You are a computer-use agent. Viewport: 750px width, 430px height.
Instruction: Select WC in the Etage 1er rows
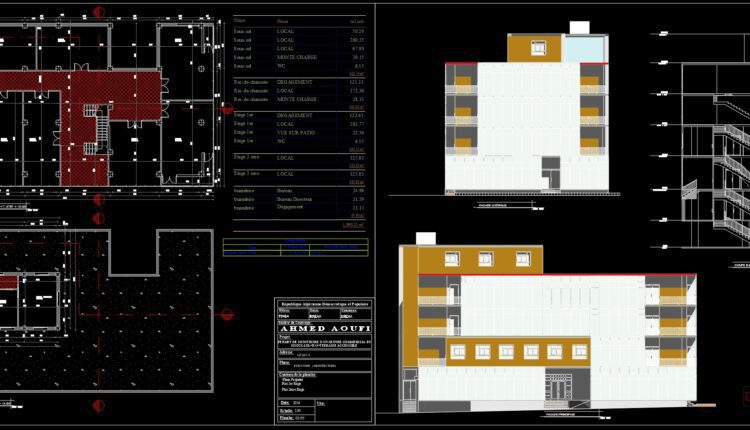(281, 142)
